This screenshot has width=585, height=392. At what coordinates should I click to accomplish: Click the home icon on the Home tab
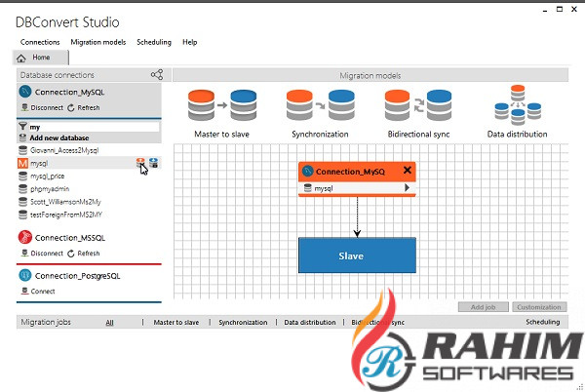(21, 59)
